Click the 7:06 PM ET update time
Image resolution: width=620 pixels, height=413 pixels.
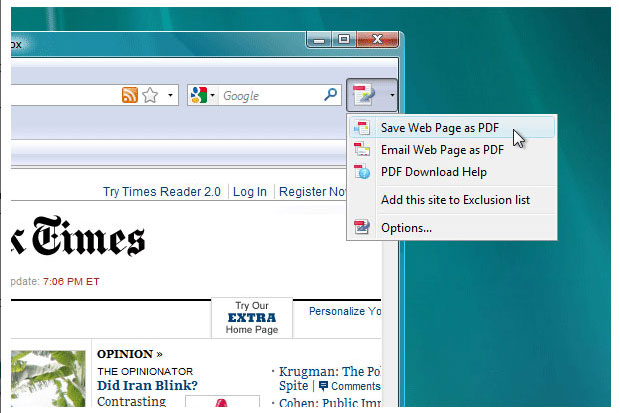point(71,282)
